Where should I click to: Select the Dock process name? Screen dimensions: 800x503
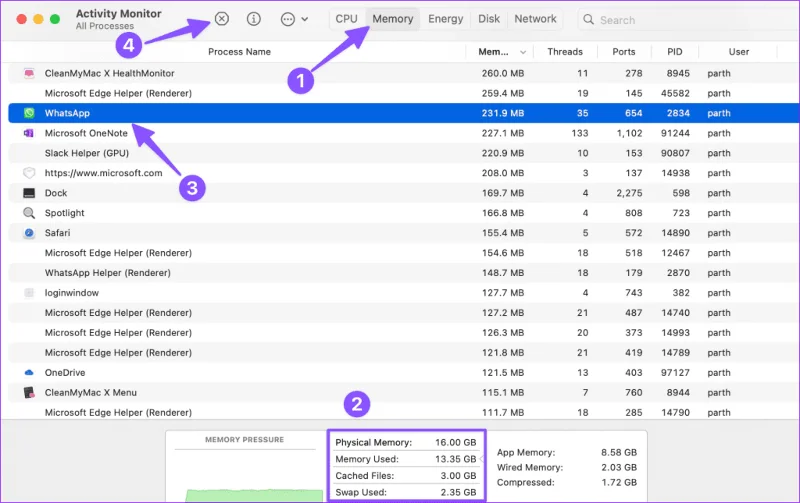56,193
